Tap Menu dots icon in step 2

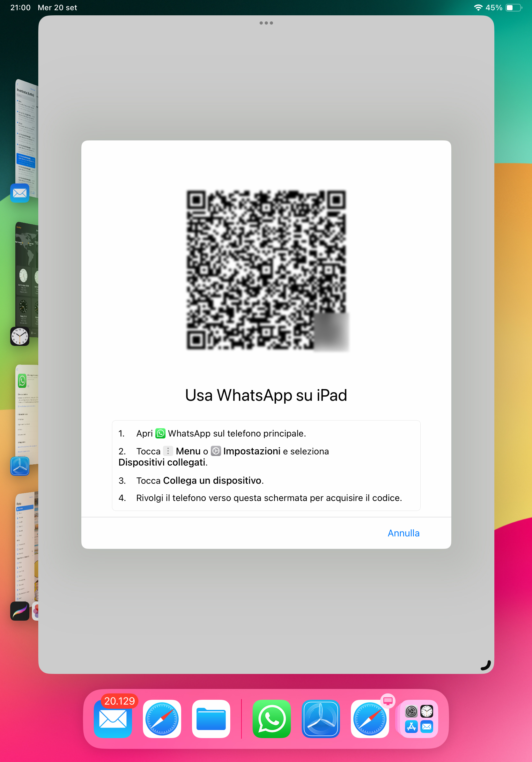168,451
